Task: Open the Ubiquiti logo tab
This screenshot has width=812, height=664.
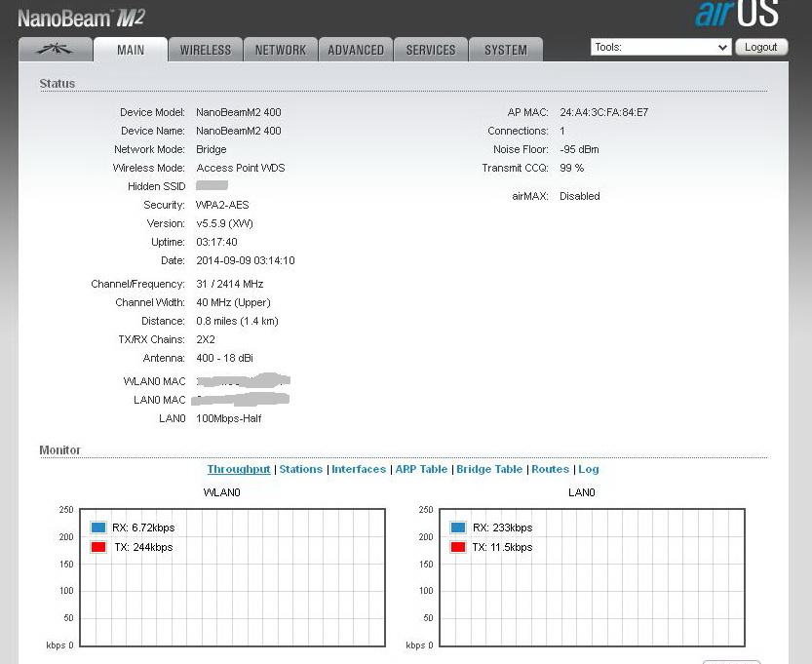Action: point(56,50)
